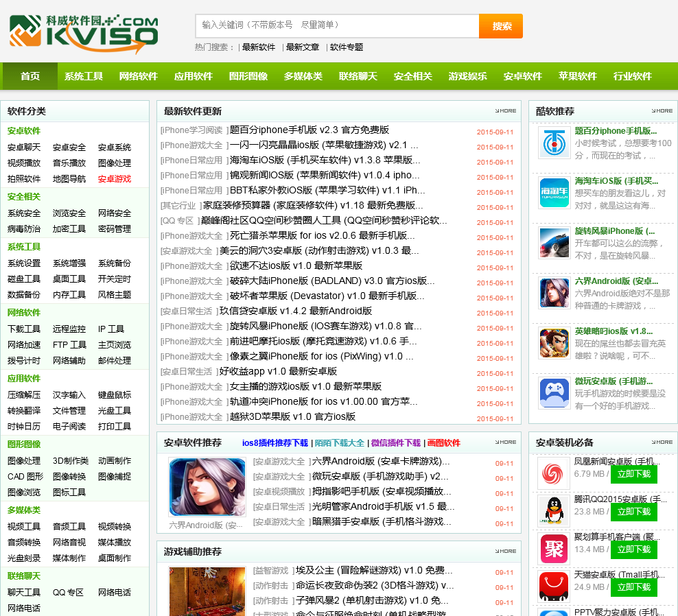Open the 压缩解压 sidebar category
Image resolution: width=678 pixels, height=616 pixels.
pos(24,395)
